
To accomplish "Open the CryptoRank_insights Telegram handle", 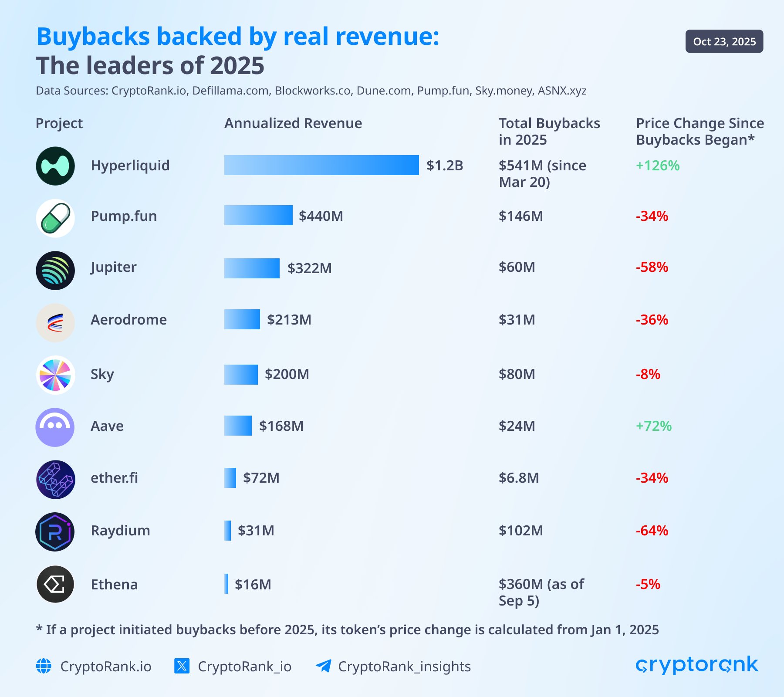I will click(x=404, y=667).
